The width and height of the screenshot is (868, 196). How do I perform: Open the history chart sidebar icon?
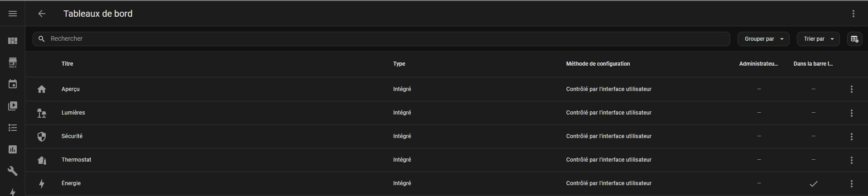pyautogui.click(x=13, y=149)
